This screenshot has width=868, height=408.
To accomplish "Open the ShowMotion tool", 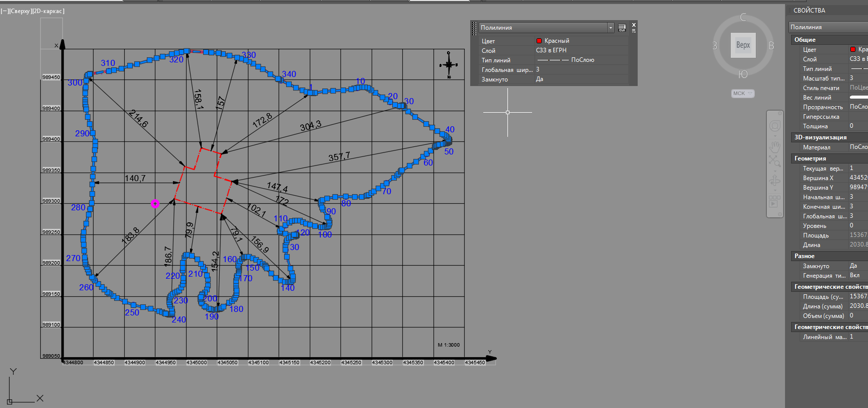I will [x=774, y=201].
